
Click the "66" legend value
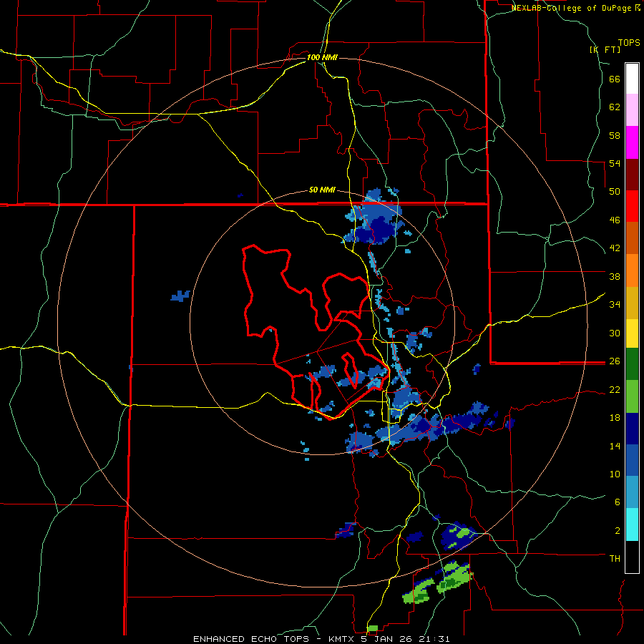pyautogui.click(x=615, y=79)
